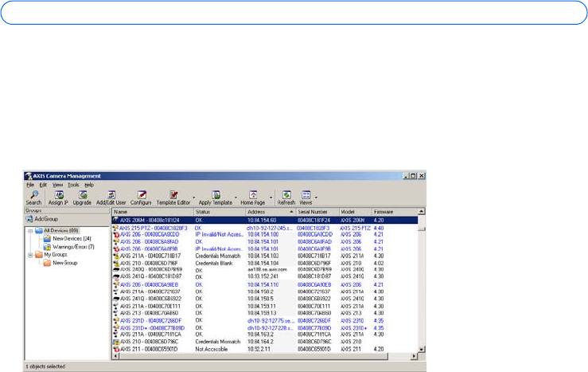Click the Apply Template icon
This screenshot has height=372, width=588.
[216, 196]
